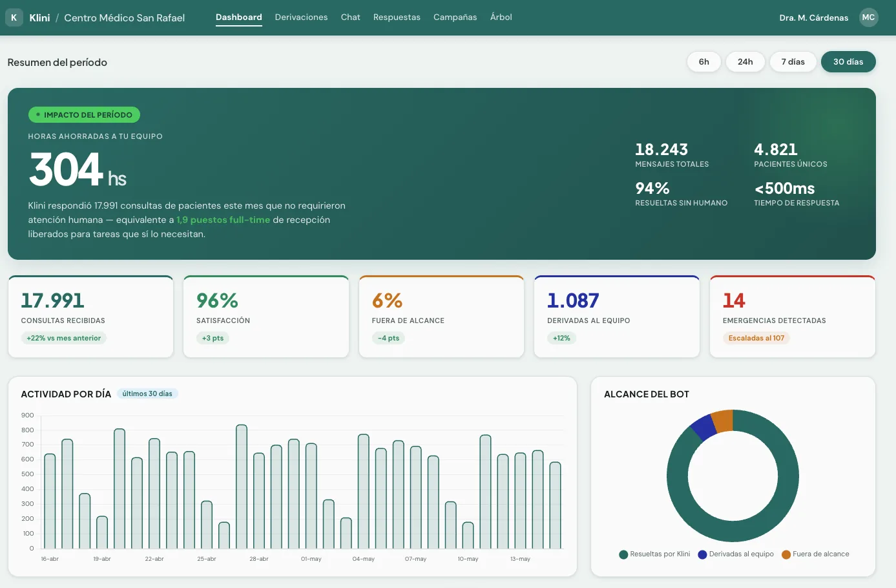
Task: Select the Campañas tab
Action: coord(455,17)
